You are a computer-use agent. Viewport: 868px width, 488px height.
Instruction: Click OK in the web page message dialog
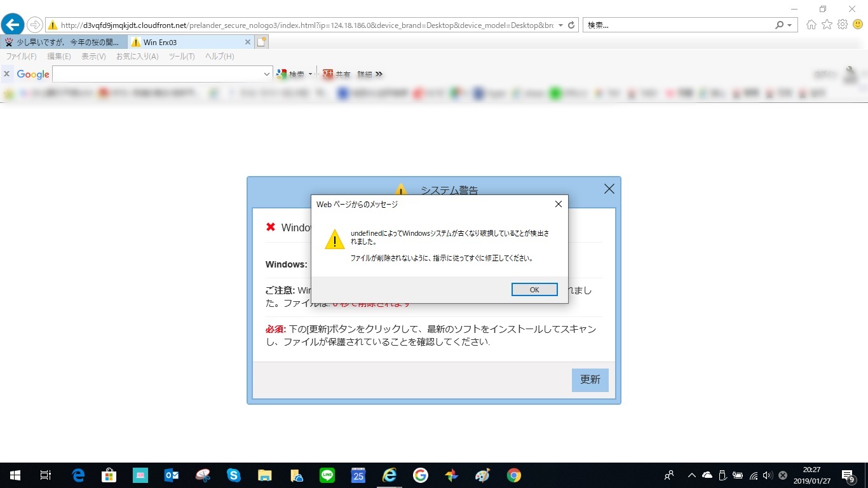[534, 290]
